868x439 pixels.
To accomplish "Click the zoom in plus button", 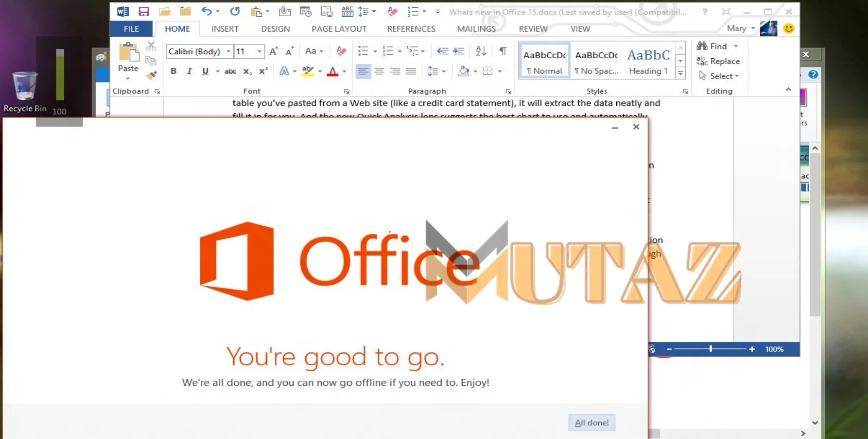I will (752, 349).
